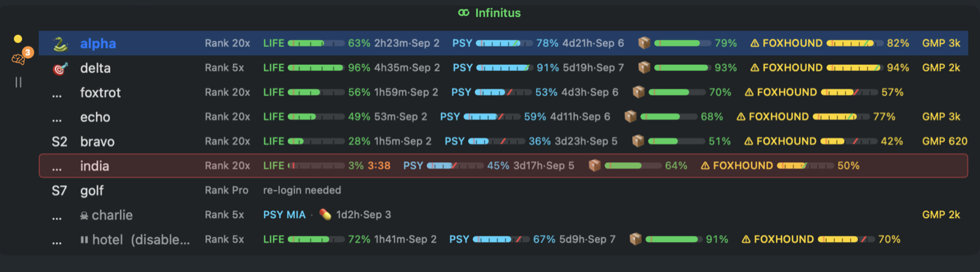Image resolution: width=980 pixels, height=272 pixels.
Task: Click delta's FOXHOUND warning triangle
Action: [755, 68]
